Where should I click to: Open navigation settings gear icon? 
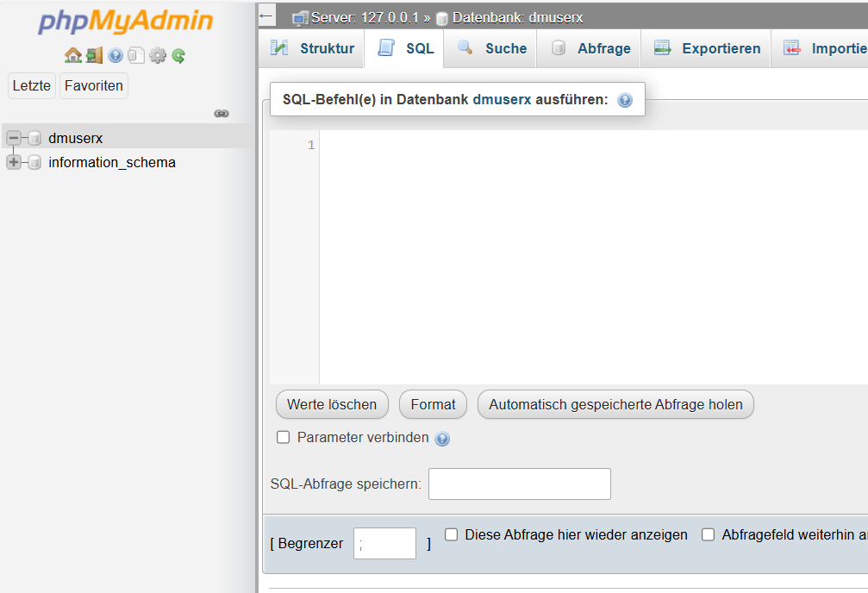(158, 55)
